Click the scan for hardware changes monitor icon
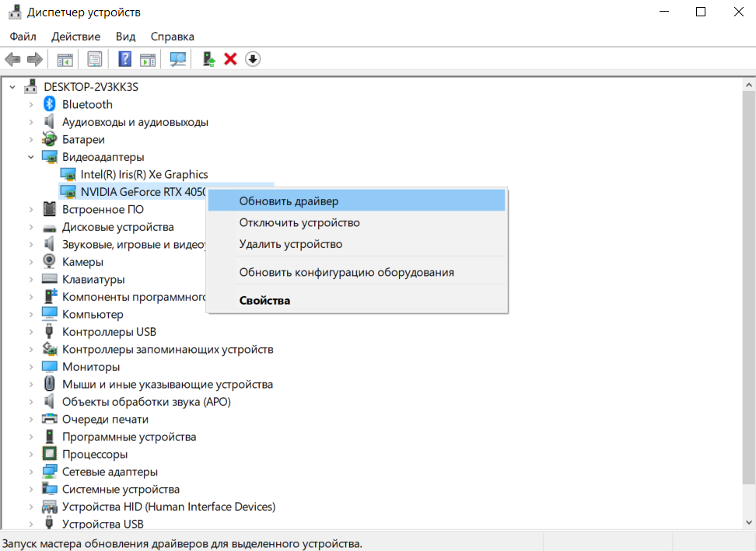Viewport: 756px width, 551px height. pyautogui.click(x=178, y=59)
